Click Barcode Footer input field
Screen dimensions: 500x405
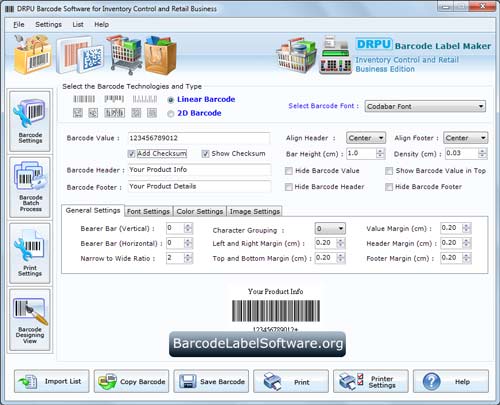[x=199, y=186]
